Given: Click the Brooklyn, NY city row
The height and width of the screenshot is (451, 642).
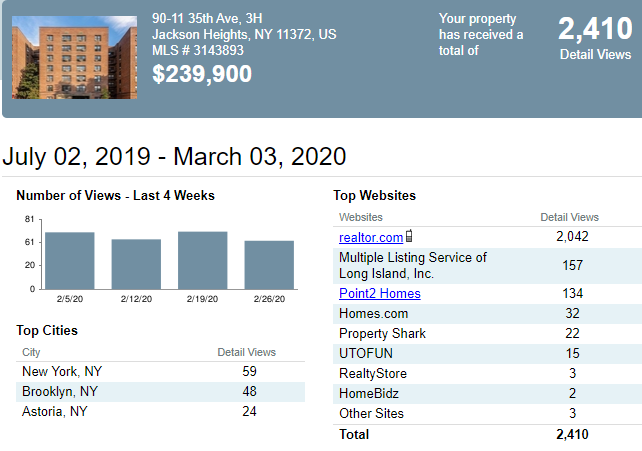Looking at the screenshot, I should (x=160, y=392).
